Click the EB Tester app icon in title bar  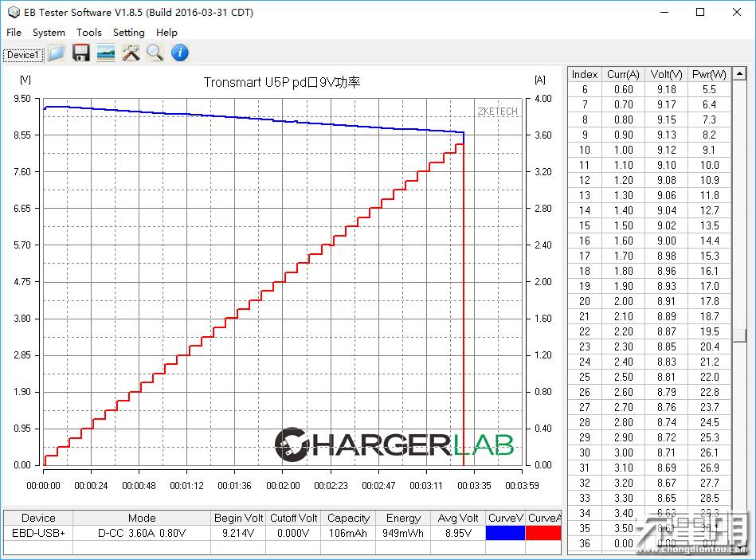(14, 12)
